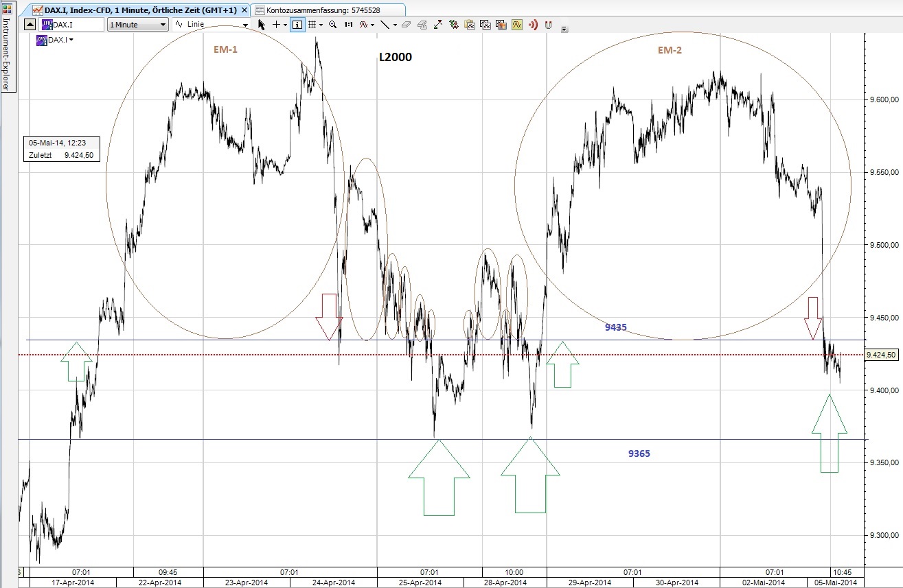Select the zoom magnifier tool
Image resolution: width=903 pixels, height=588 pixels.
[x=332, y=25]
